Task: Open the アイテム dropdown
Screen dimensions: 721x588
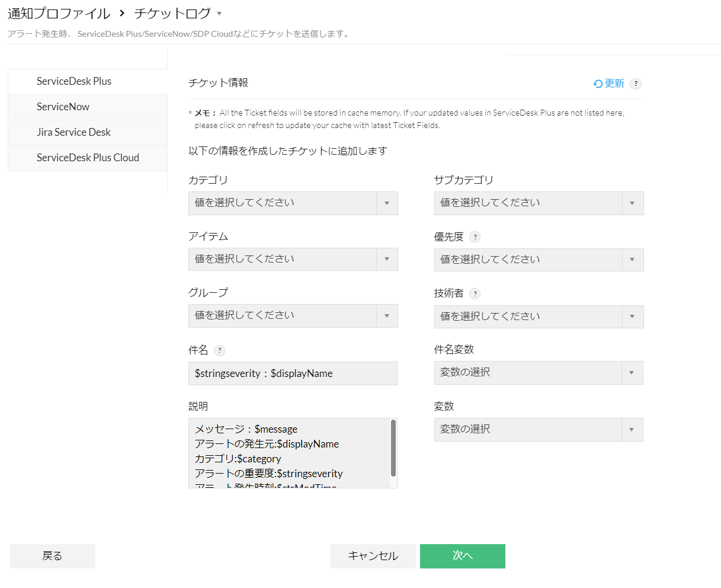Action: coord(293,259)
